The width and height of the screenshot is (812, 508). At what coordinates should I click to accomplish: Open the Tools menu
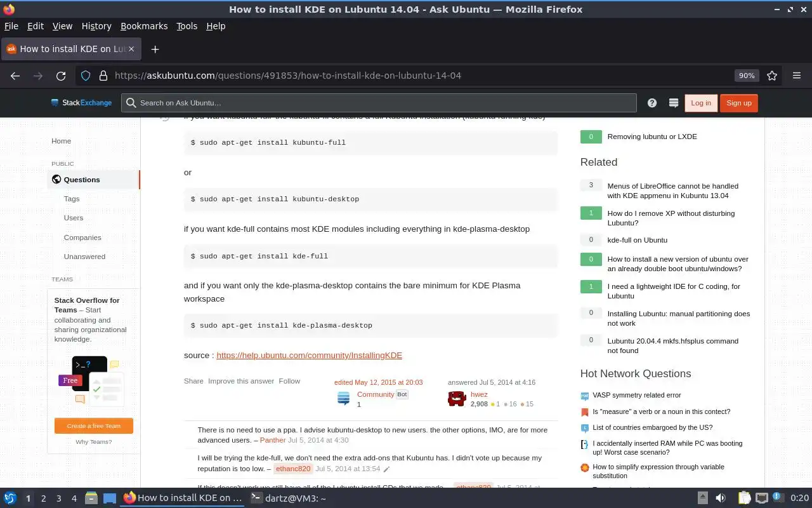(x=187, y=26)
